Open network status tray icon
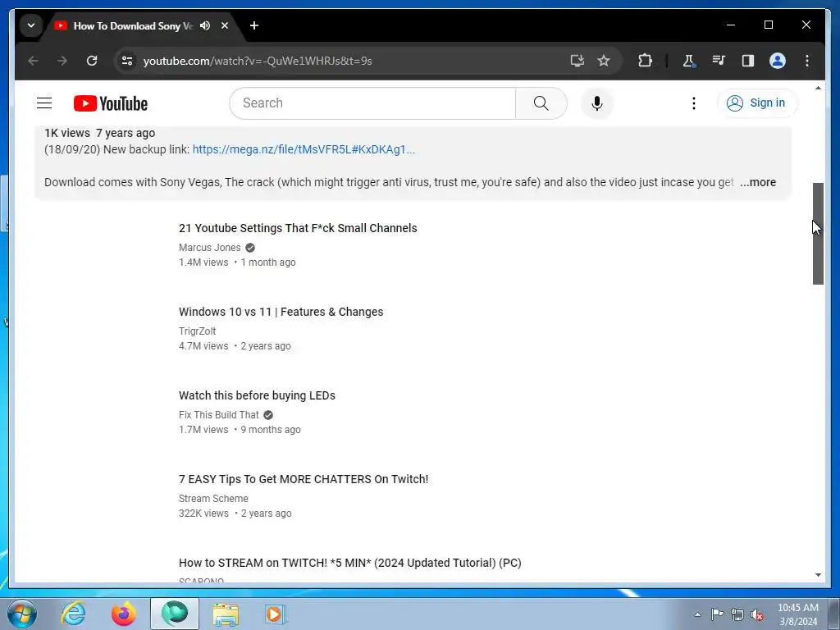The height and width of the screenshot is (630, 840). click(x=737, y=614)
